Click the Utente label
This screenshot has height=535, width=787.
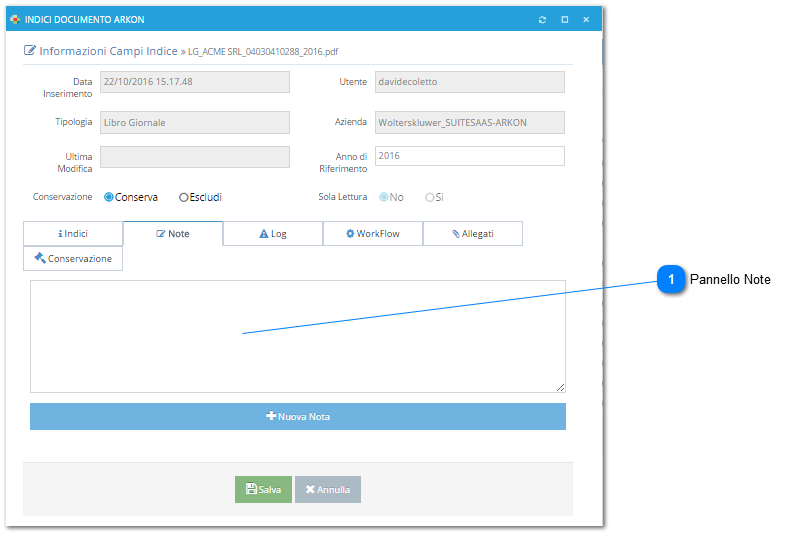coord(353,81)
